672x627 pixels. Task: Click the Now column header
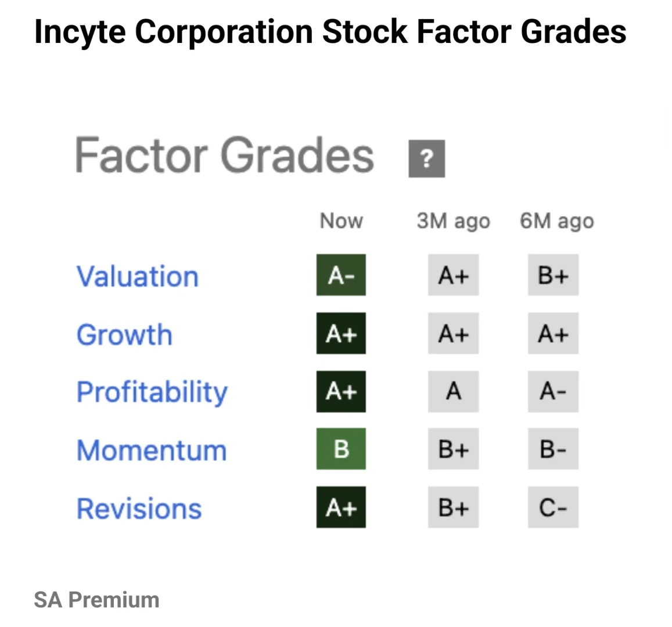342,221
